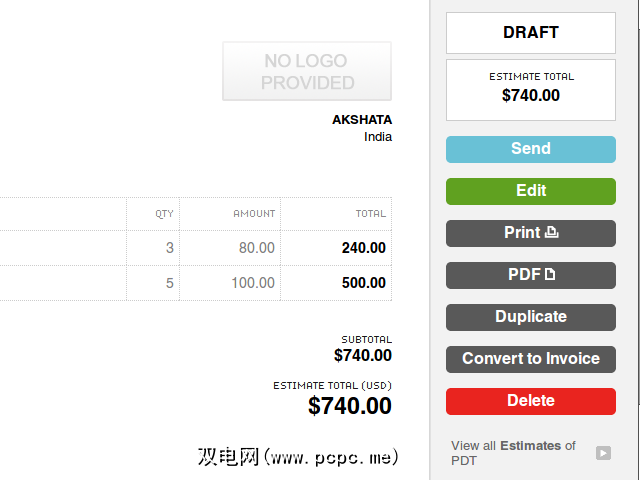Viewport: 640px width, 480px height.
Task: Open the View all Estimates of PDT link
Action: [x=513, y=453]
